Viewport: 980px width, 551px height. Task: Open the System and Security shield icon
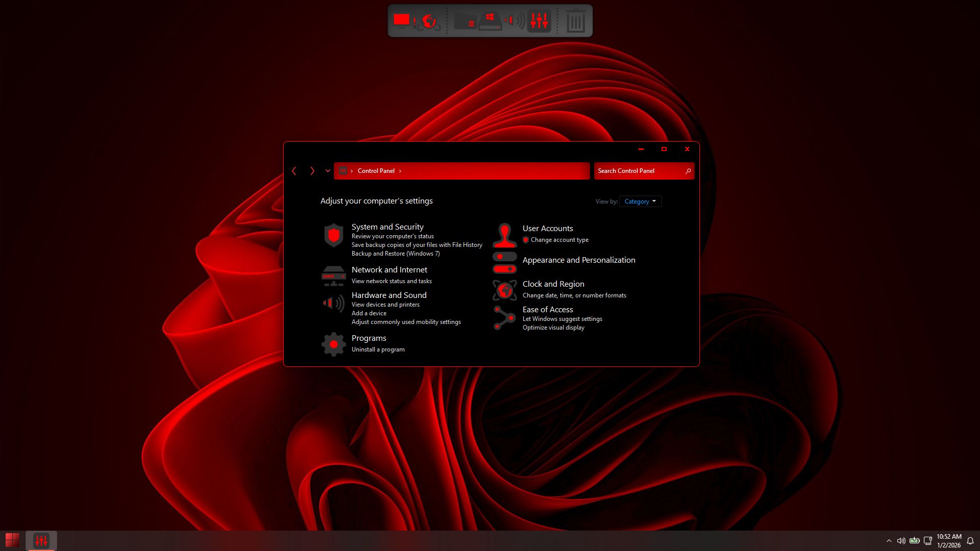333,235
